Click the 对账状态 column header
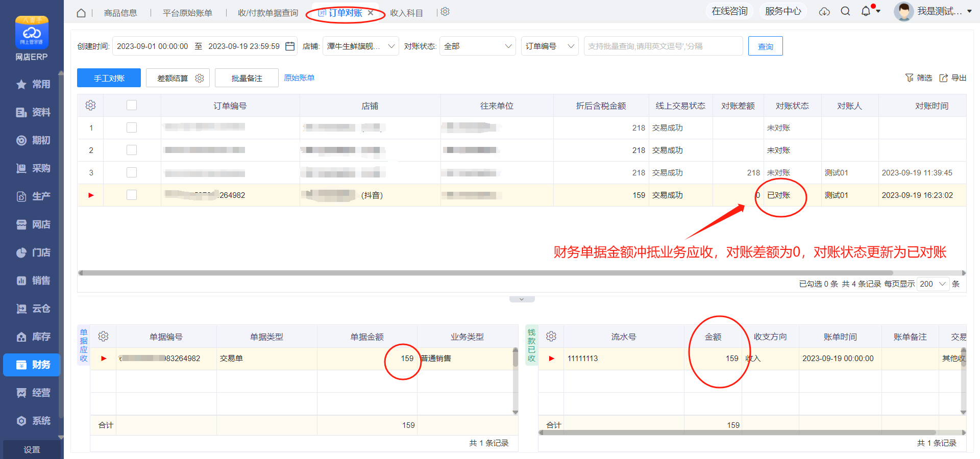980x459 pixels. click(792, 106)
